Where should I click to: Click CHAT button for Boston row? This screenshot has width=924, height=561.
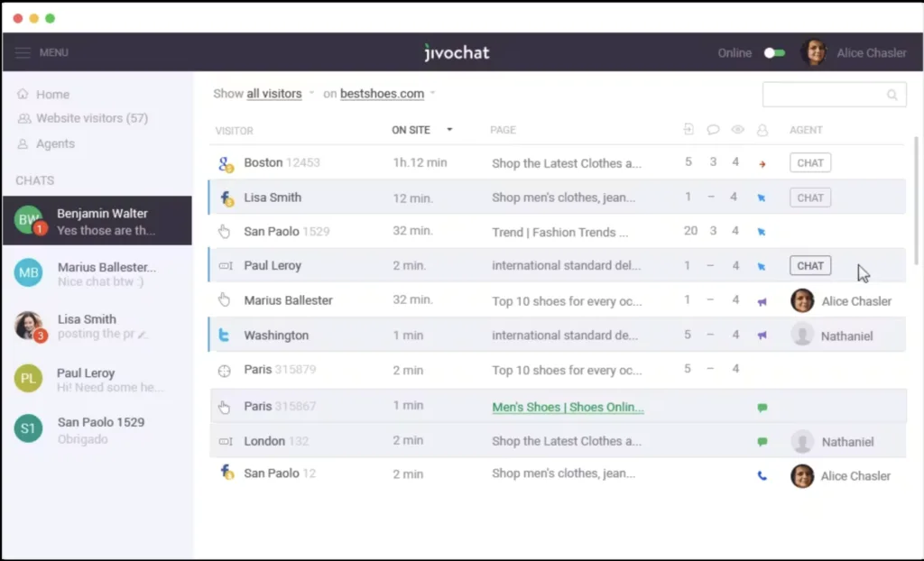810,163
